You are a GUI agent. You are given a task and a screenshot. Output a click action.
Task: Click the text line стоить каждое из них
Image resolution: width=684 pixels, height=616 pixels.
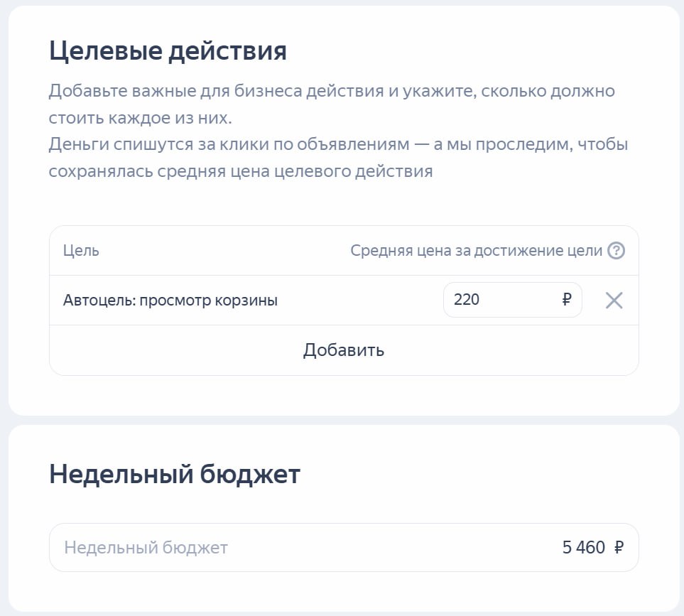[x=140, y=118]
